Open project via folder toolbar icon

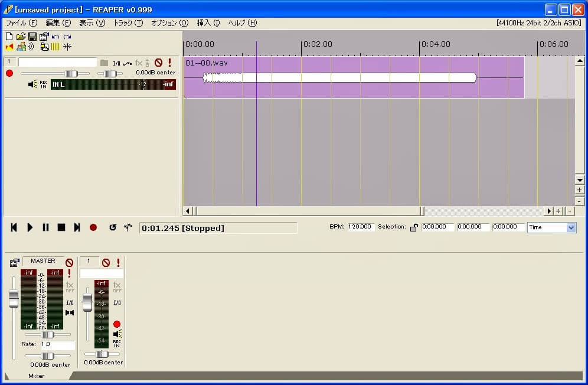tap(21, 37)
